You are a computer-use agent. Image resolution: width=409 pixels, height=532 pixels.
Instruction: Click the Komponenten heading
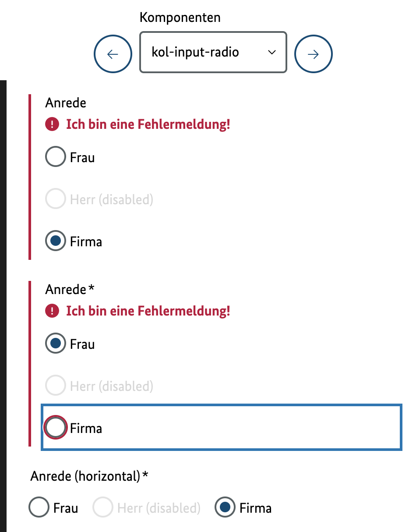click(180, 17)
